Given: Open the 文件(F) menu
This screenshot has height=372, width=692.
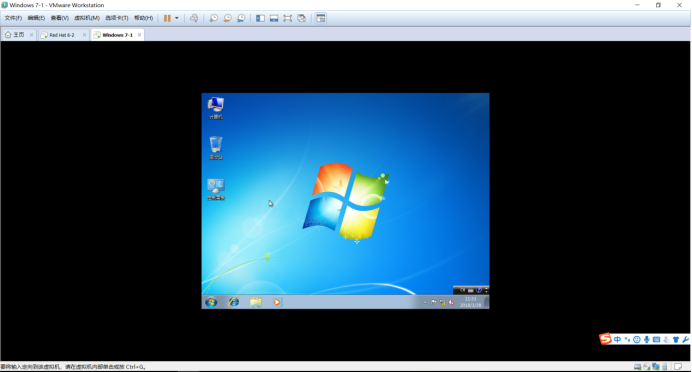Looking at the screenshot, I should coord(13,18).
